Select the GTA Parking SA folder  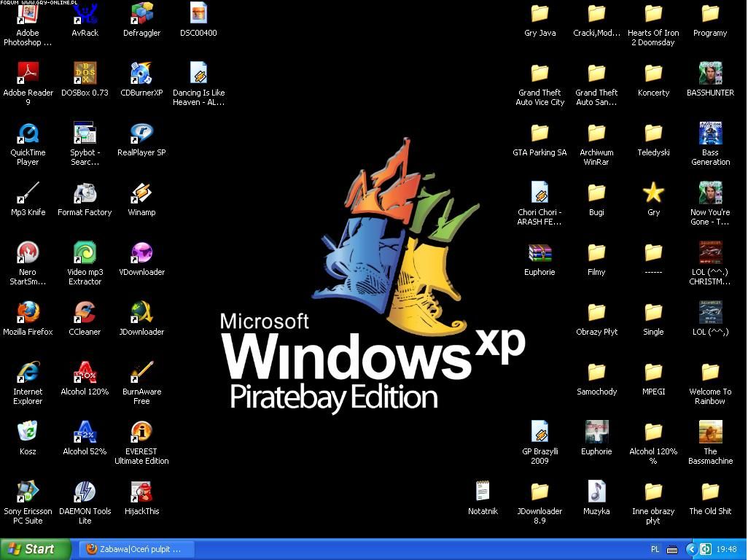tap(539, 133)
